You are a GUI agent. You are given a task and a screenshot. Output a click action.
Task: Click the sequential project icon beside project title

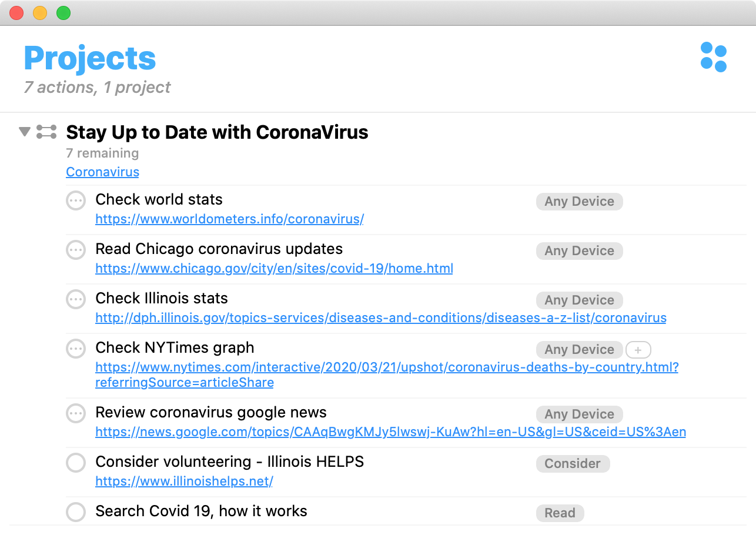[46, 132]
